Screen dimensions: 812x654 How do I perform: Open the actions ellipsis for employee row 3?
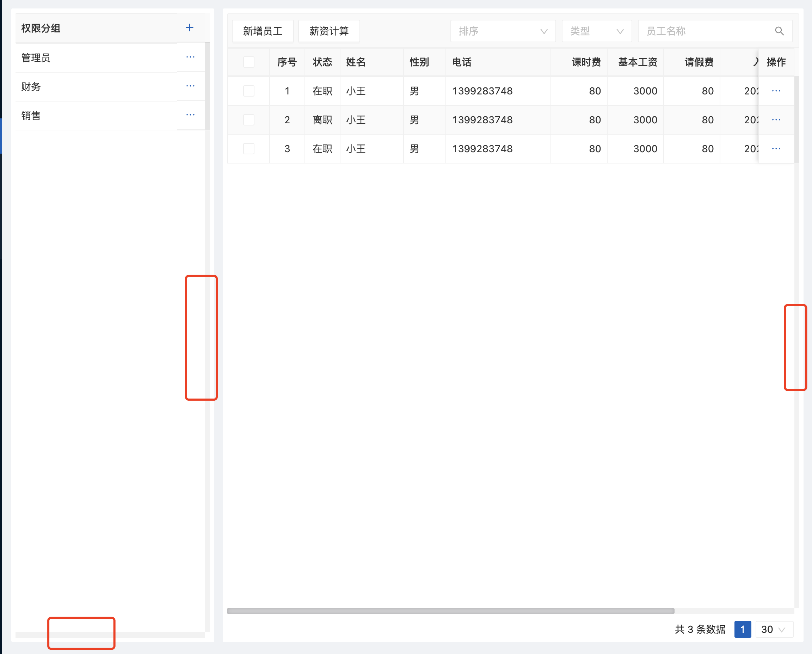click(776, 148)
